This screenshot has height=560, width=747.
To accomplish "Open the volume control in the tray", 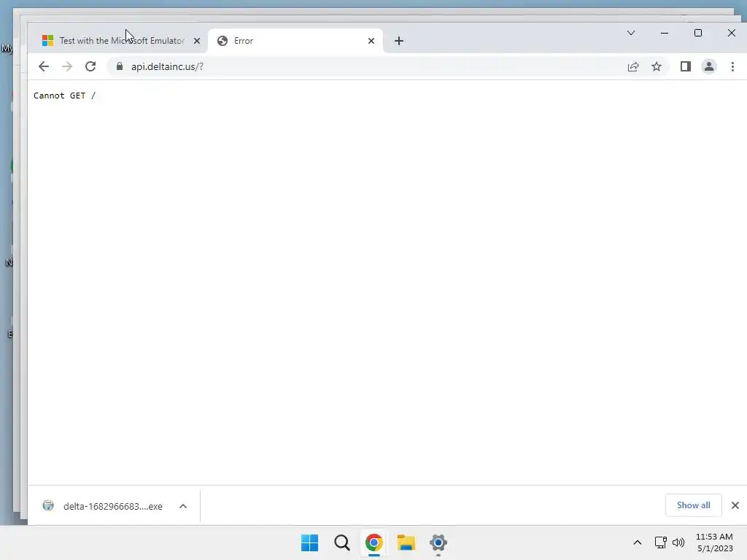I will click(678, 542).
